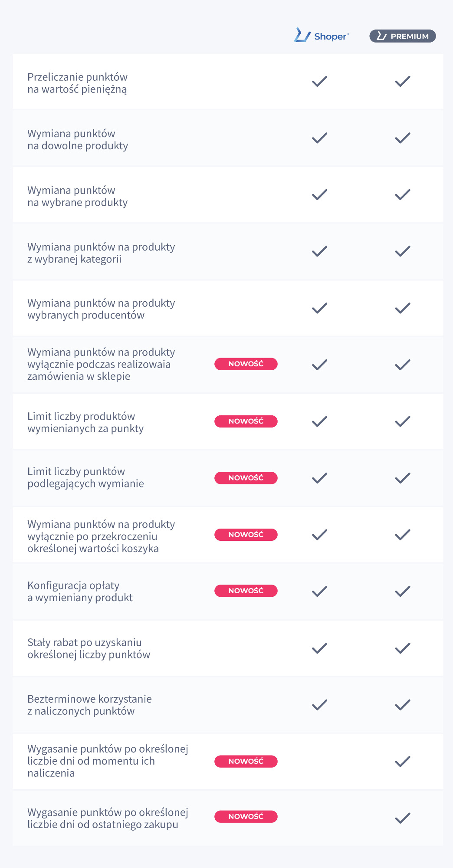
Task: Select the Bezterminowe korzystanie z naliczonych punktów text
Action: pos(90,705)
